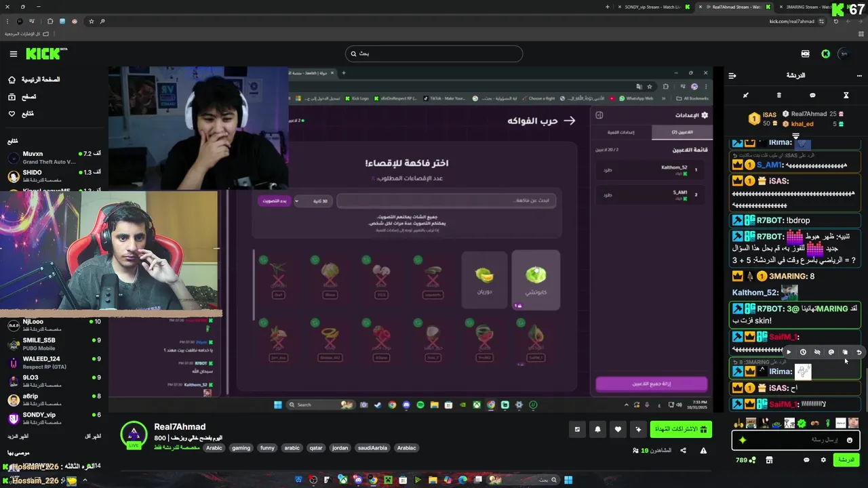The height and width of the screenshot is (488, 868).
Task: Open chat more options ellipsis
Action: 859,75
